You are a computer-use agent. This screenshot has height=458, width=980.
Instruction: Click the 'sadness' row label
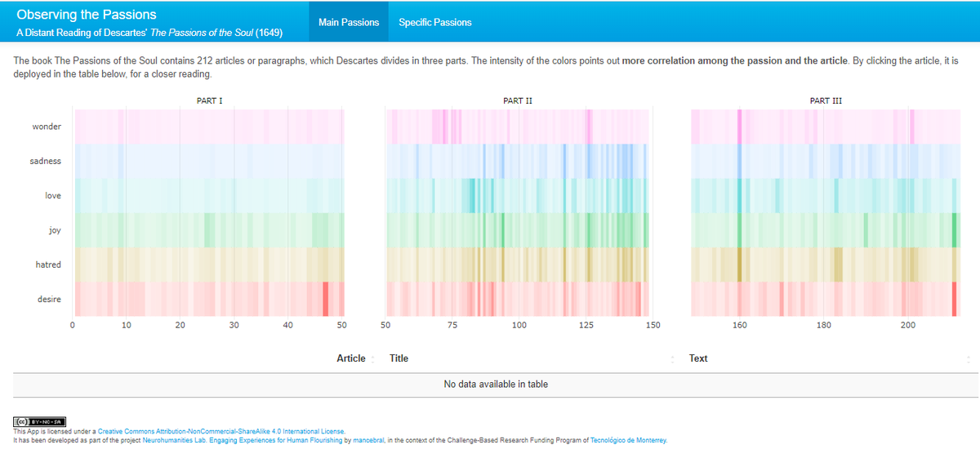click(45, 161)
